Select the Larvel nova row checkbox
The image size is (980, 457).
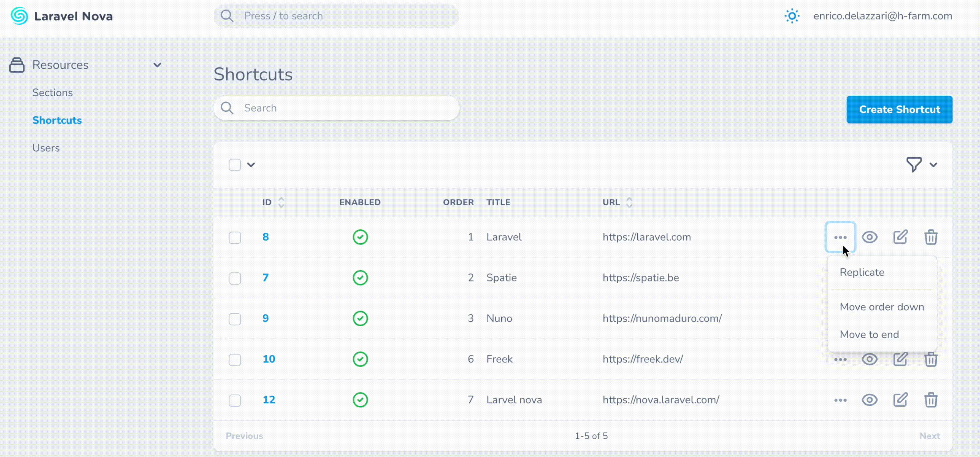click(235, 401)
